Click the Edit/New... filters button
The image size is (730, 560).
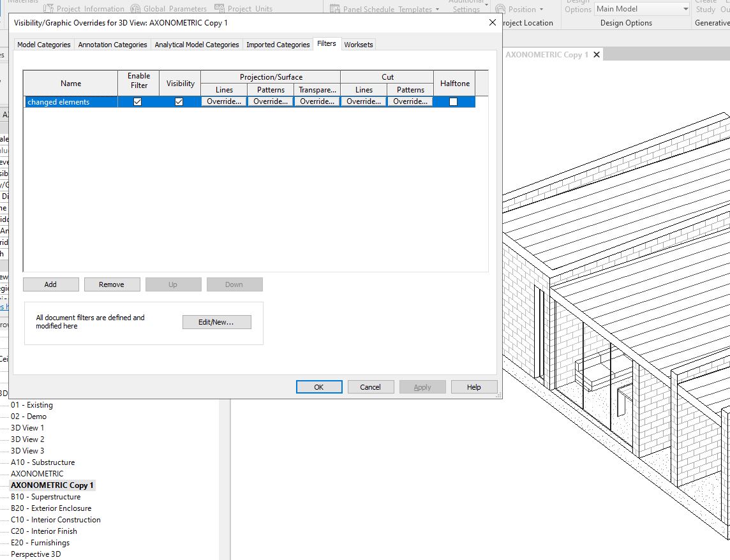click(216, 322)
